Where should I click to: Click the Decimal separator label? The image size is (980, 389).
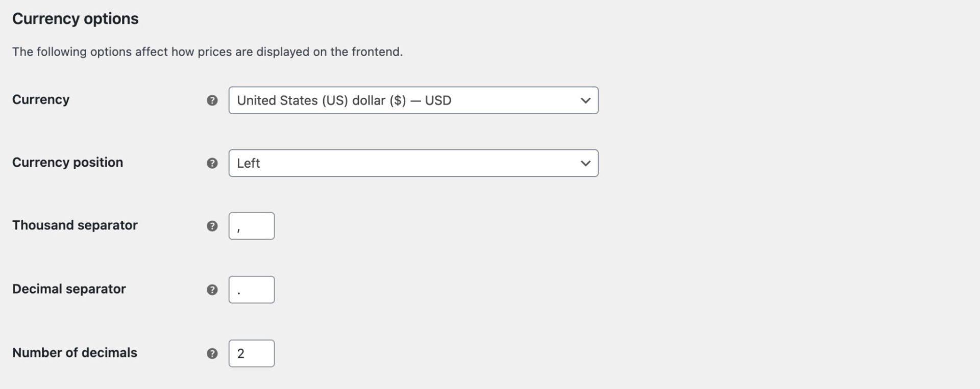(69, 289)
